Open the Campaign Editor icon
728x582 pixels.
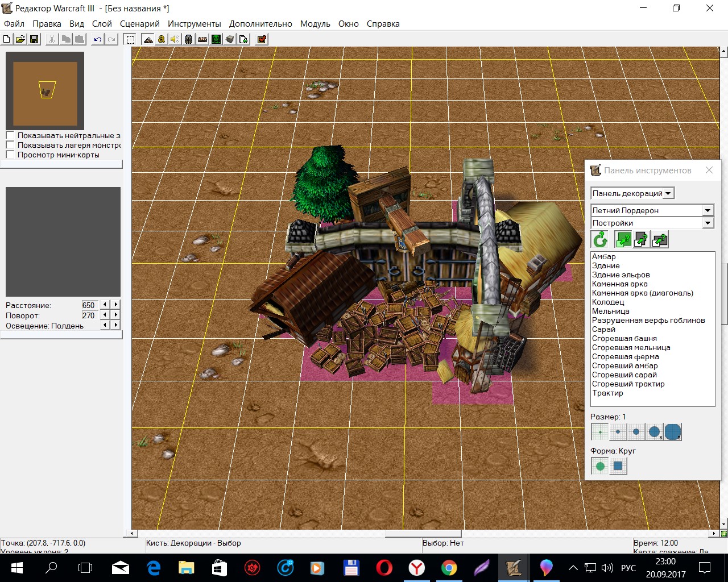click(x=202, y=39)
